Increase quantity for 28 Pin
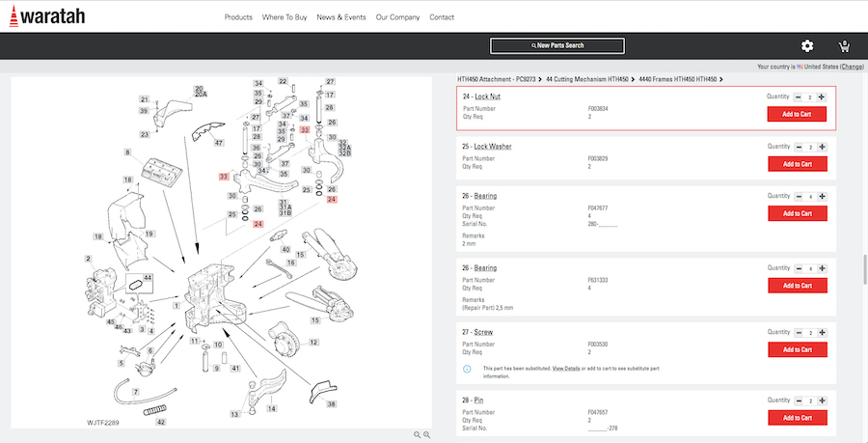Viewport: 868px width, 443px height. click(822, 401)
